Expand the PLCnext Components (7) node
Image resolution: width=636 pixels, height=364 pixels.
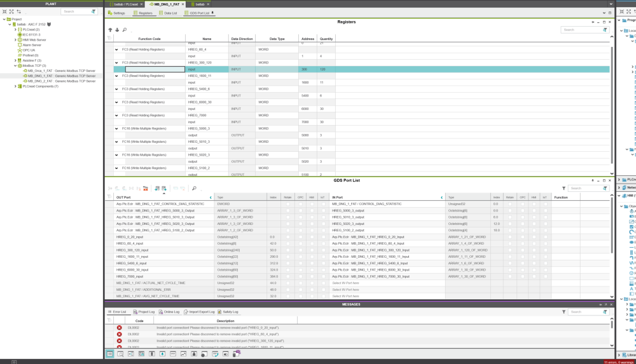click(15, 86)
